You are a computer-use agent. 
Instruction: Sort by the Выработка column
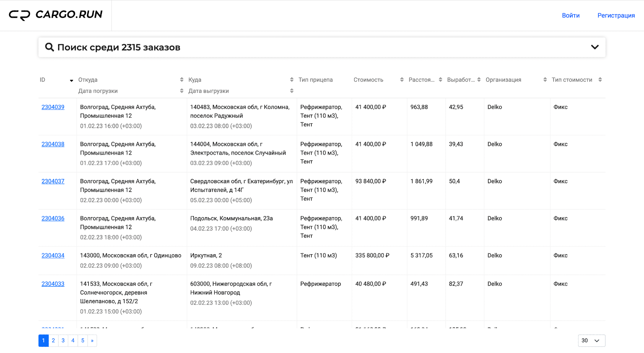[479, 80]
